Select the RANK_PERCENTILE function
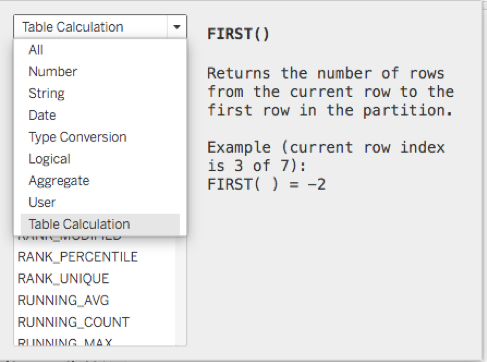Image resolution: width=487 pixels, height=362 pixels. (77, 257)
